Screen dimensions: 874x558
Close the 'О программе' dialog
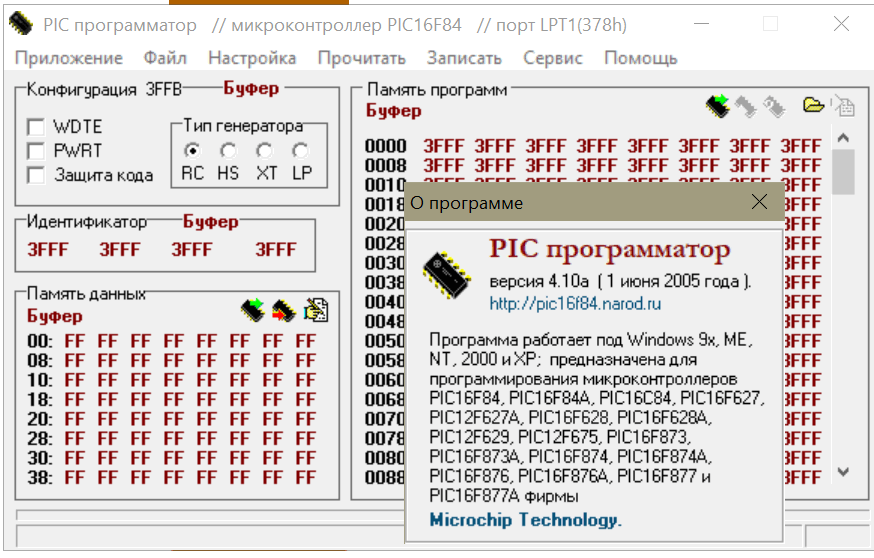759,201
